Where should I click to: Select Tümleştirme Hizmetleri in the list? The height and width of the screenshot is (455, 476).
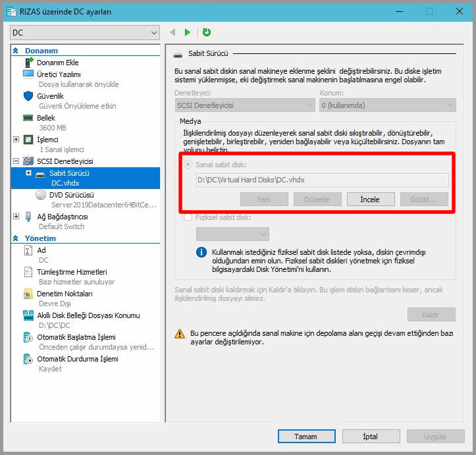[72, 272]
